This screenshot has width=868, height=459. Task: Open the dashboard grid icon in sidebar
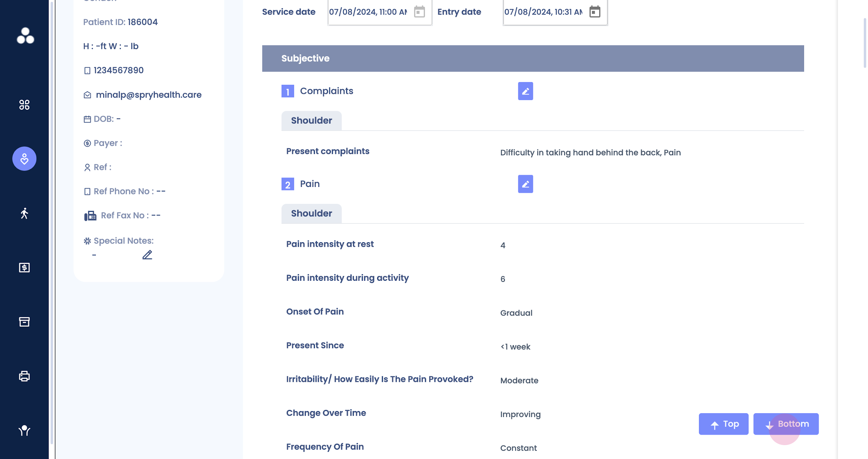pyautogui.click(x=24, y=105)
